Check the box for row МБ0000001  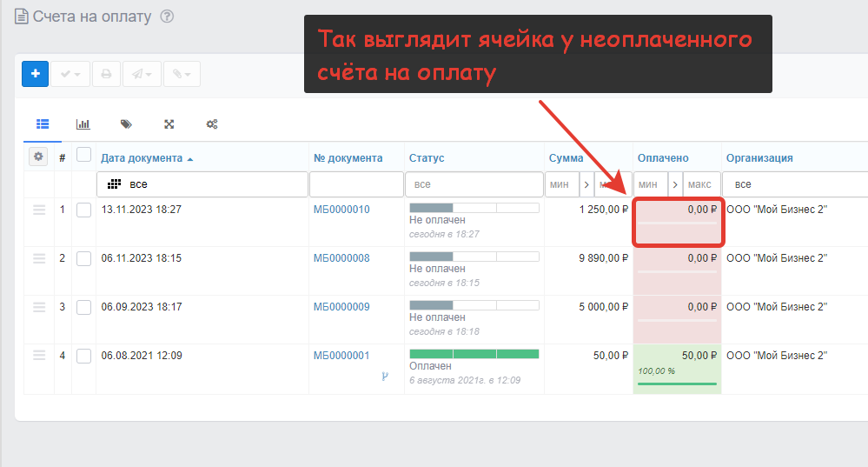pyautogui.click(x=83, y=357)
